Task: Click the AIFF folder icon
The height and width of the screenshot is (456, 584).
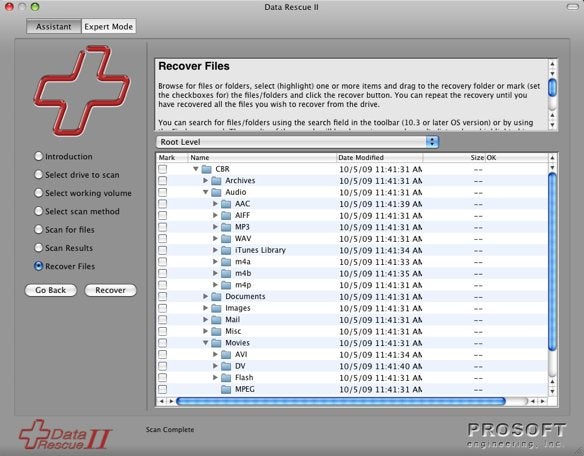Action: (226, 216)
